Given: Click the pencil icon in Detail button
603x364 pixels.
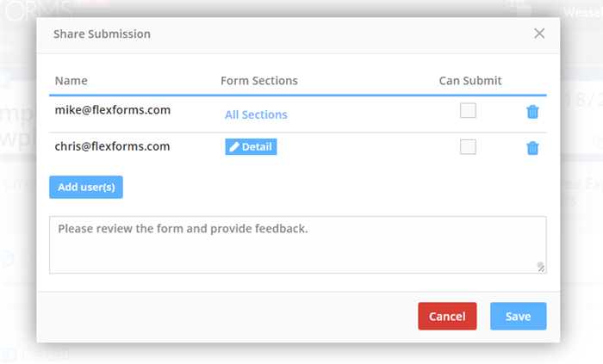Looking at the screenshot, I should tap(234, 146).
